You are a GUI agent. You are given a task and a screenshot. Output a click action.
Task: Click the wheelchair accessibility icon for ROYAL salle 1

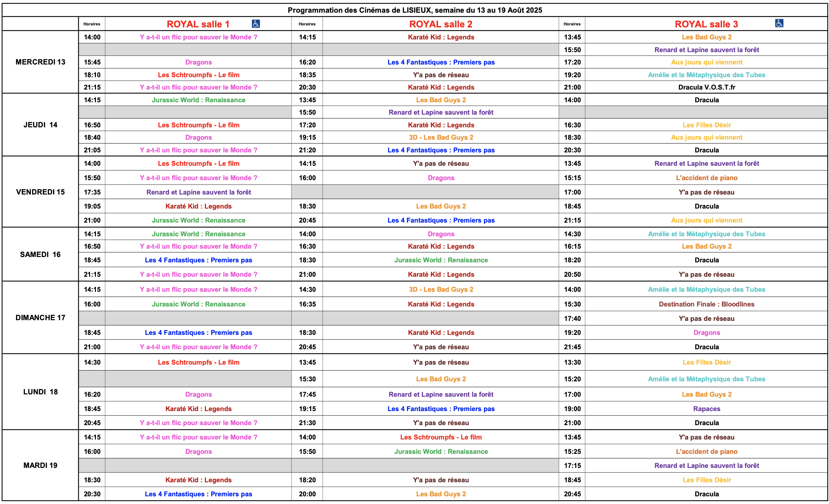pos(256,23)
